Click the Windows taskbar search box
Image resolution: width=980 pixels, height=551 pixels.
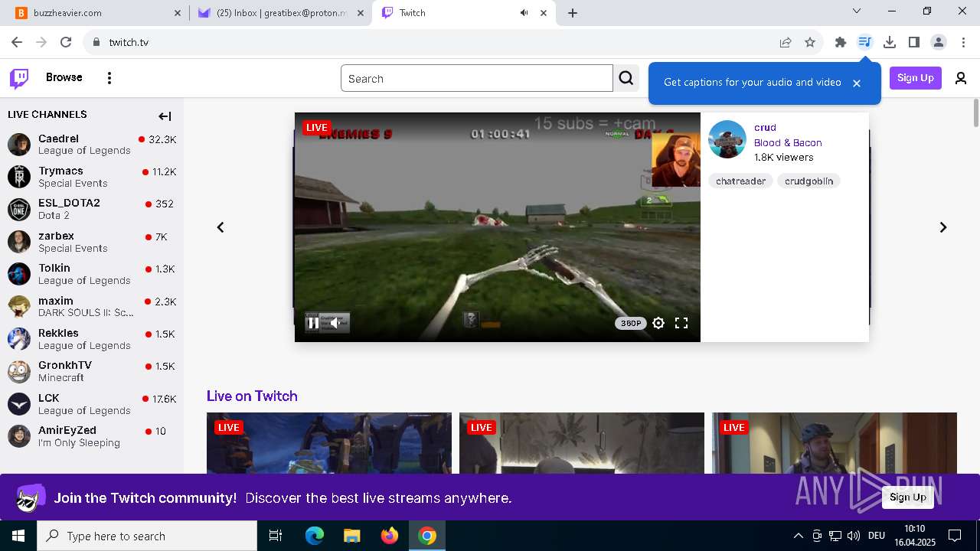coord(147,536)
